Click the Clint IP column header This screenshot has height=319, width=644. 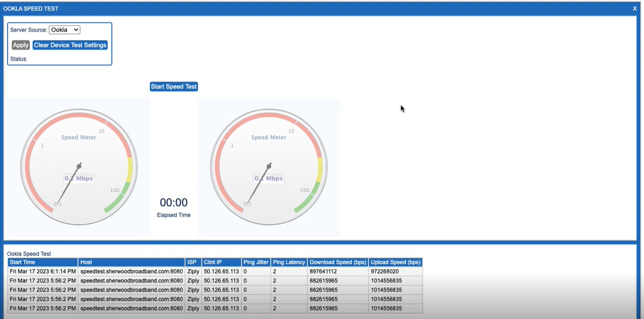pos(221,262)
